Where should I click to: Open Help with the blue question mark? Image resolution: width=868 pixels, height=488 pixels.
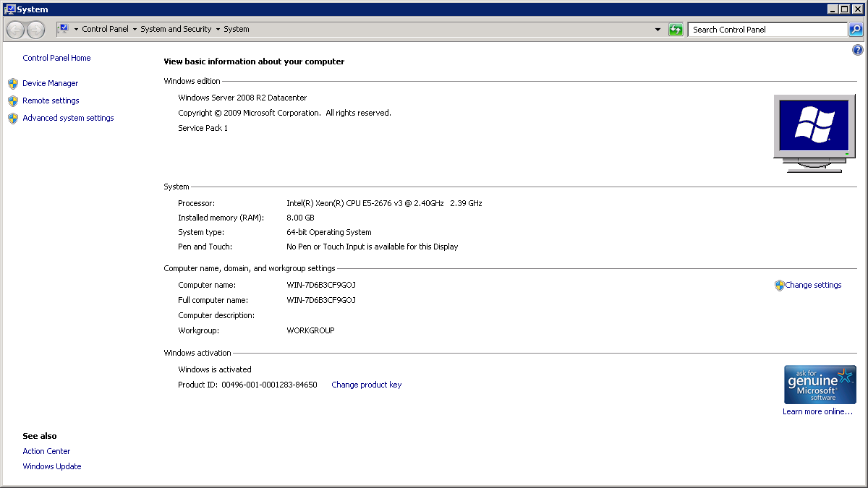(858, 51)
